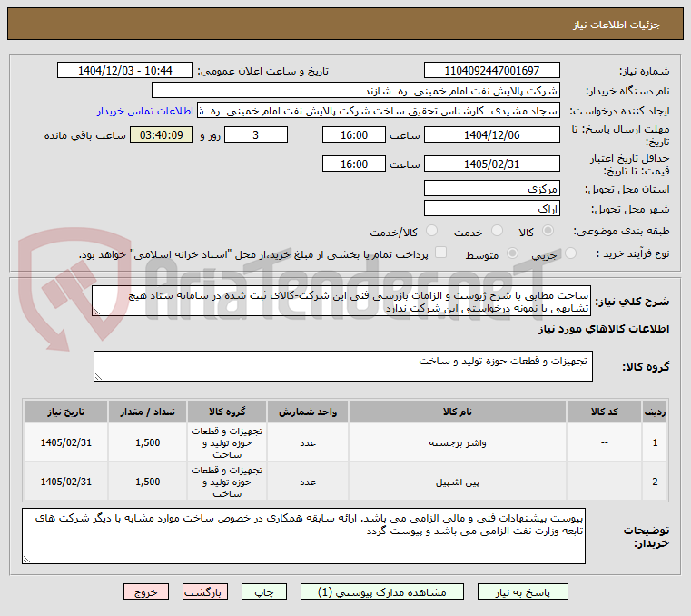This screenshot has height=616, width=691.
Task: Click unit 'عدد' in the 'پین اشپیل' row
Action: [x=308, y=482]
